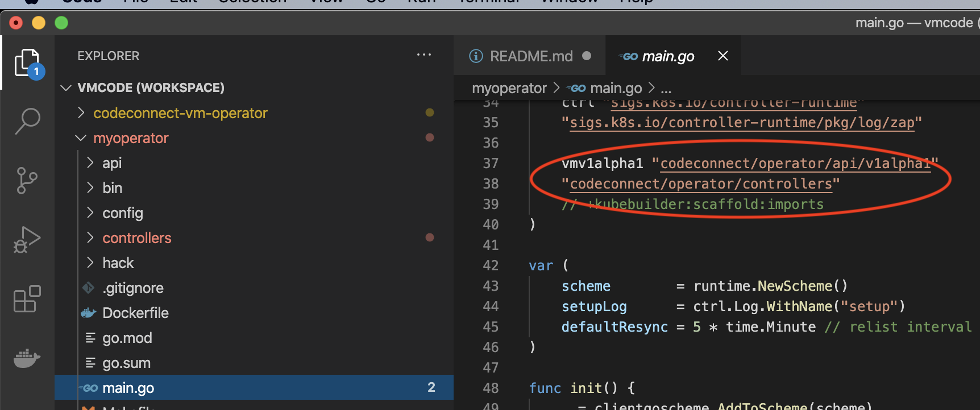
Task: Switch to the README.md tab
Action: click(x=530, y=56)
